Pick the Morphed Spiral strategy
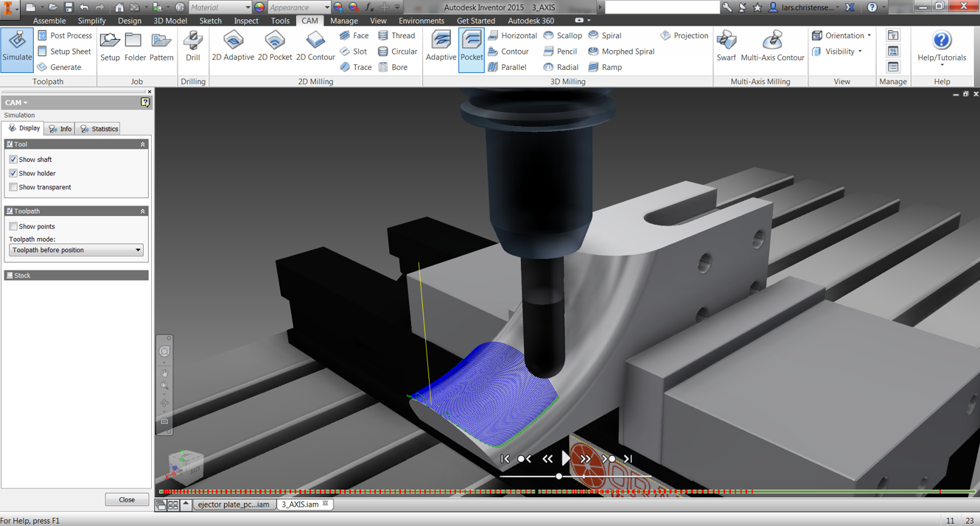This screenshot has height=526, width=980. tap(621, 52)
